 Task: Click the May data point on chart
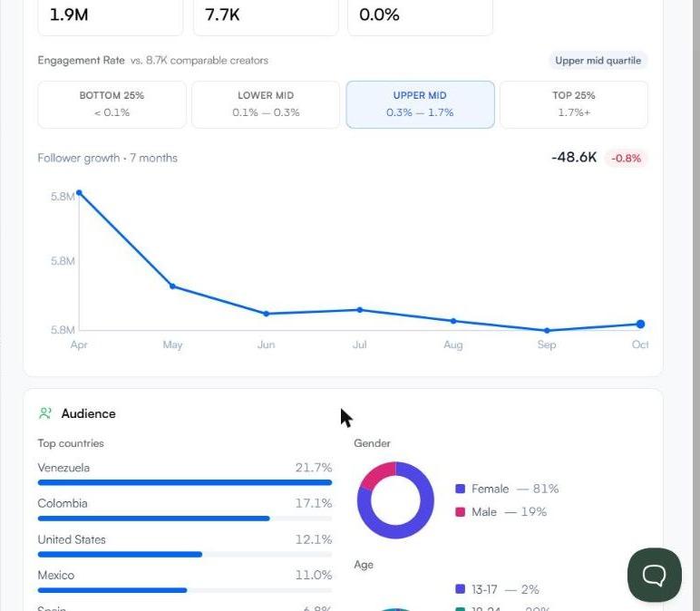point(173,286)
